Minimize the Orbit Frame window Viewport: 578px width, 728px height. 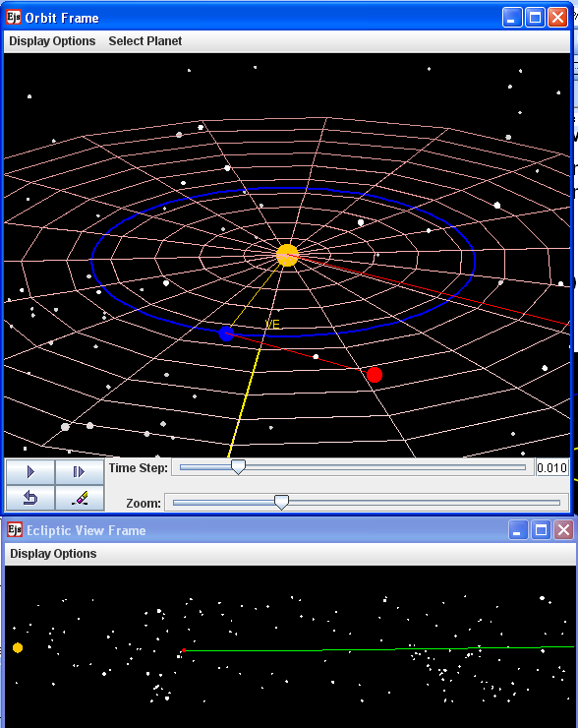pos(512,18)
